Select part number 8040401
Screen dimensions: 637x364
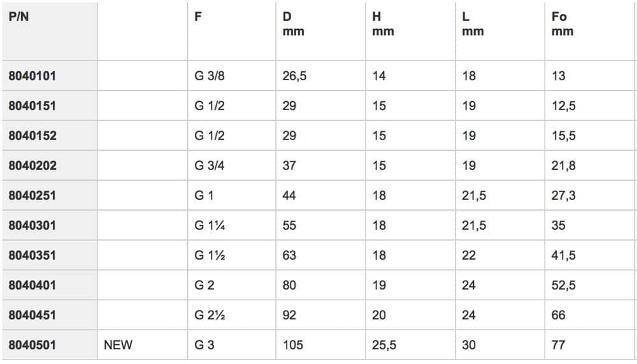click(x=32, y=285)
